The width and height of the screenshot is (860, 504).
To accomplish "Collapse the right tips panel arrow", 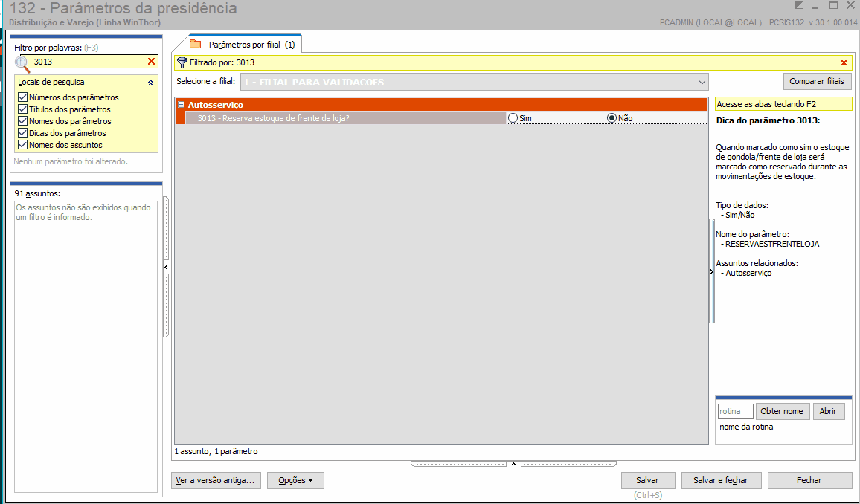I will 712,272.
